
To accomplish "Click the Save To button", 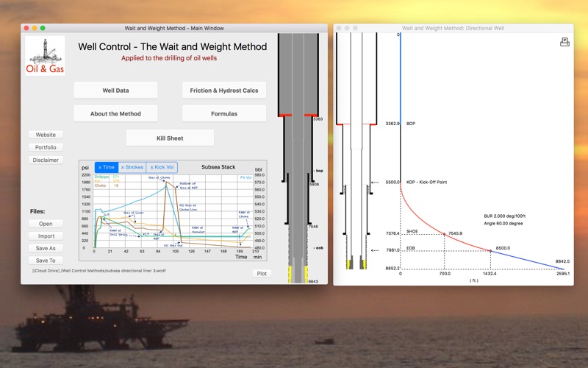I will [46, 261].
